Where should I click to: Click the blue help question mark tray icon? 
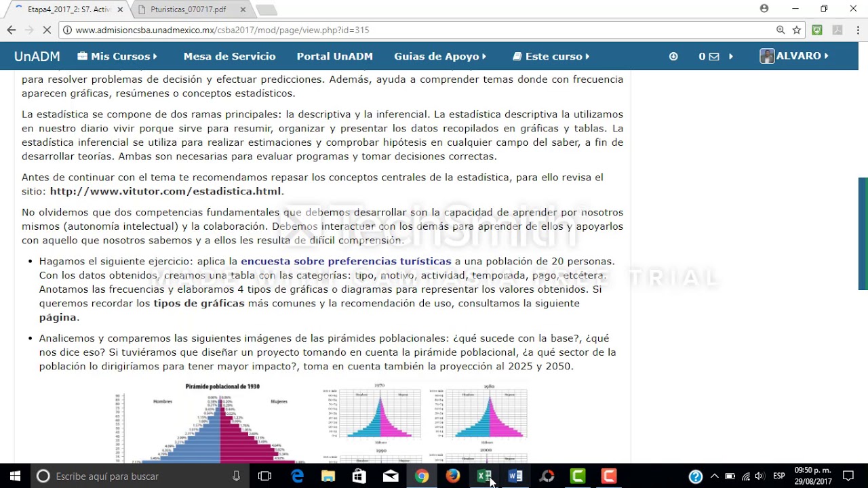coord(695,476)
